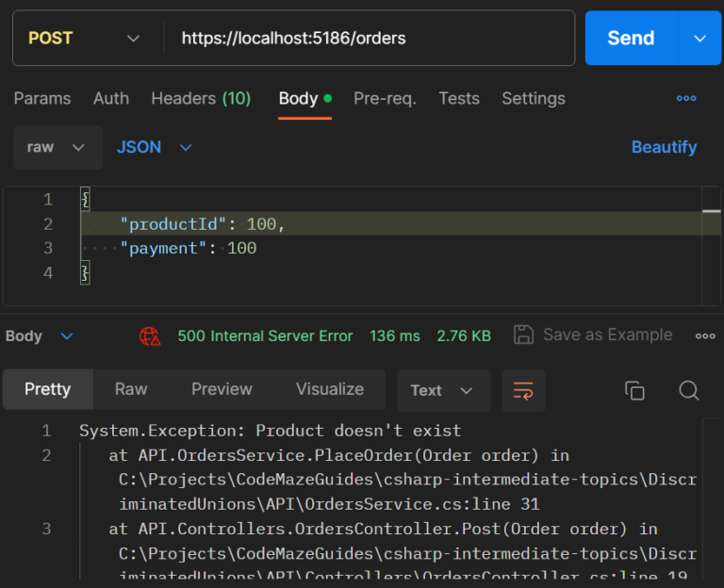Open the Text response format dropdown

(x=442, y=390)
